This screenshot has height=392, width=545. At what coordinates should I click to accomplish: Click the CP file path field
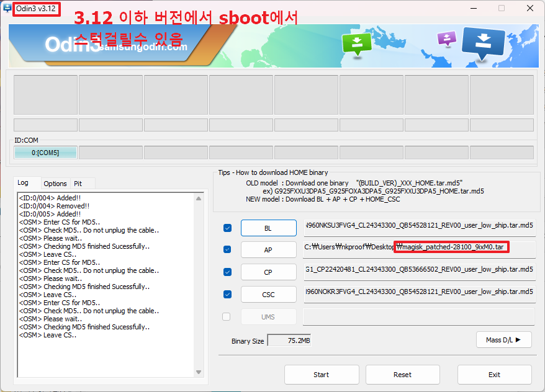[x=419, y=272]
